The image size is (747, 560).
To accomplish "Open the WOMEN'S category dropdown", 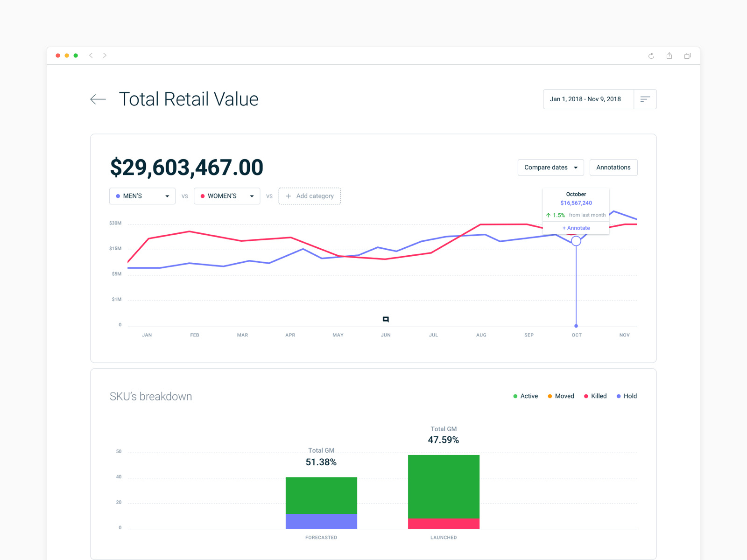I will click(x=252, y=196).
